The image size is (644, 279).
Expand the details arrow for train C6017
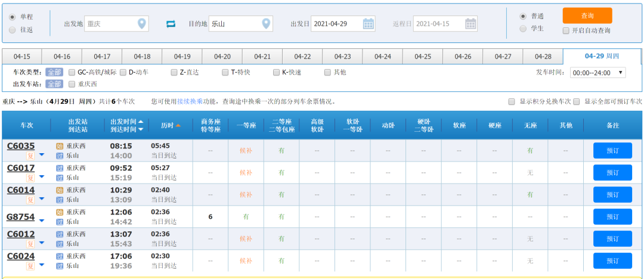click(x=42, y=177)
